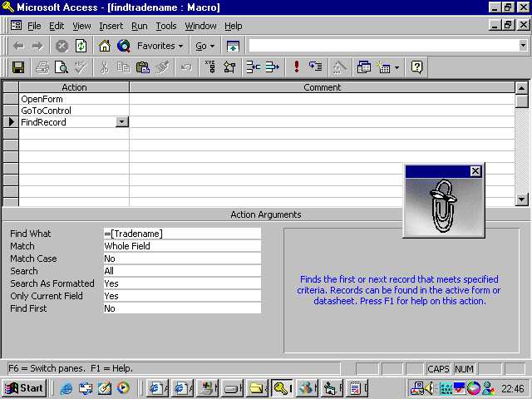Click the Comment column header

[322, 87]
